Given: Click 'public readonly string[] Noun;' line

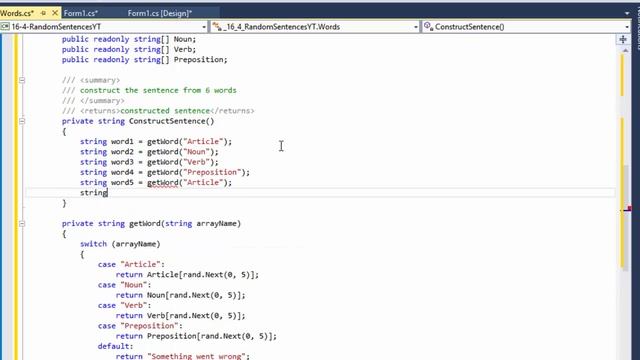Looking at the screenshot, I should pos(129,39).
